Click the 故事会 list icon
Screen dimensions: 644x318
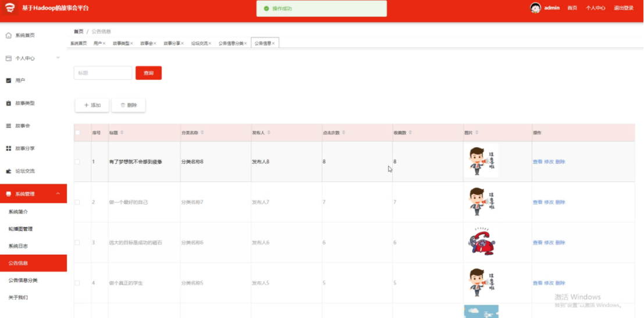click(x=9, y=126)
